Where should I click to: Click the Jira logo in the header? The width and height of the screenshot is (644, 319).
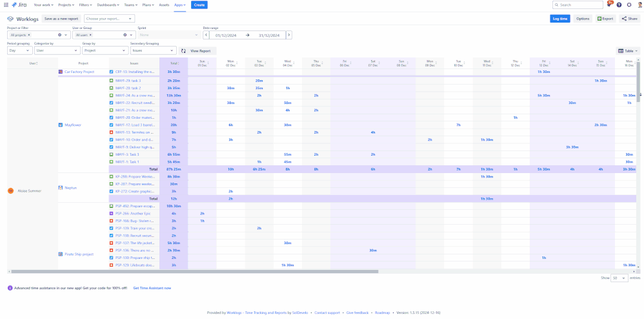(19, 5)
